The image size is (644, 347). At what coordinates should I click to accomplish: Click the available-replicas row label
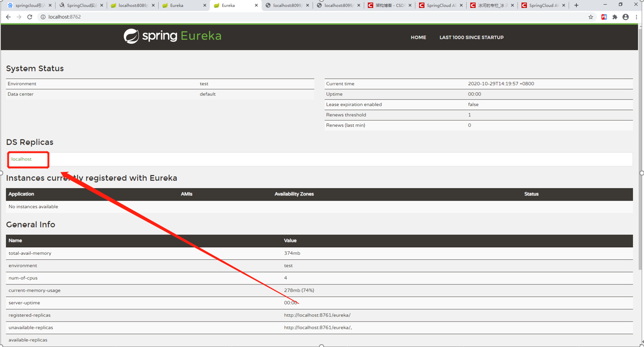28,340
